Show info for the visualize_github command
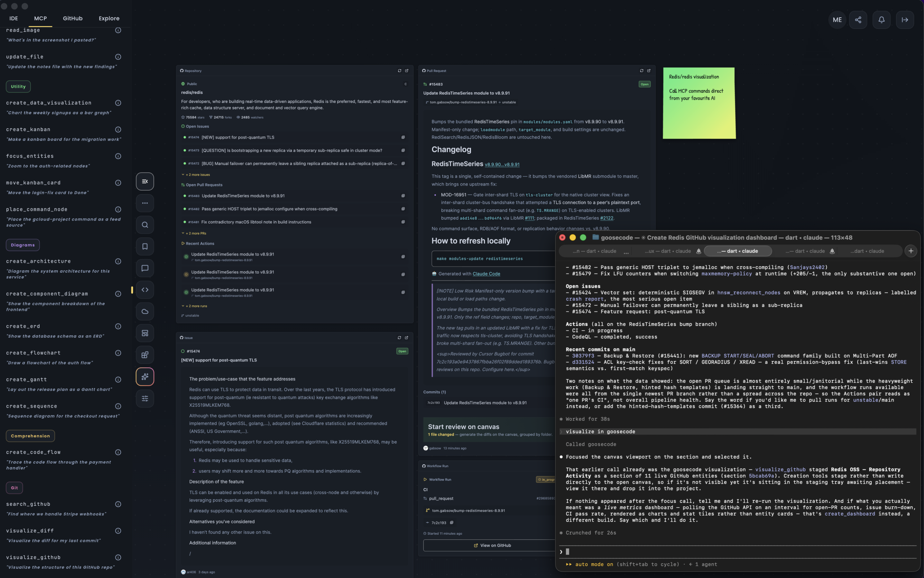The width and height of the screenshot is (924, 578). coord(118,557)
